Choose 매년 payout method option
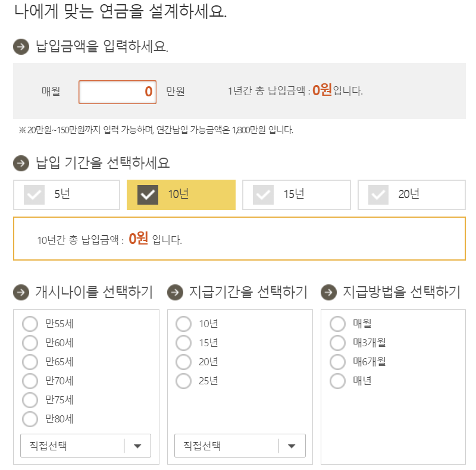This screenshot has width=476, height=470. pos(337,381)
